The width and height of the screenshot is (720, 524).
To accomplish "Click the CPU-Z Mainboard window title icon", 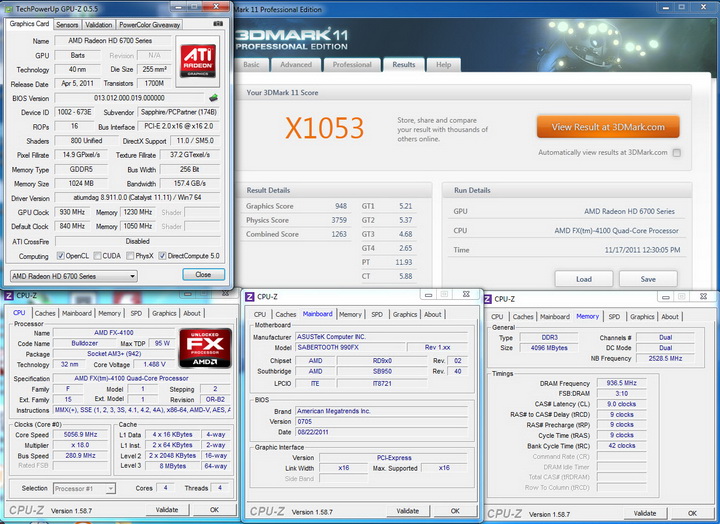I will (x=249, y=297).
